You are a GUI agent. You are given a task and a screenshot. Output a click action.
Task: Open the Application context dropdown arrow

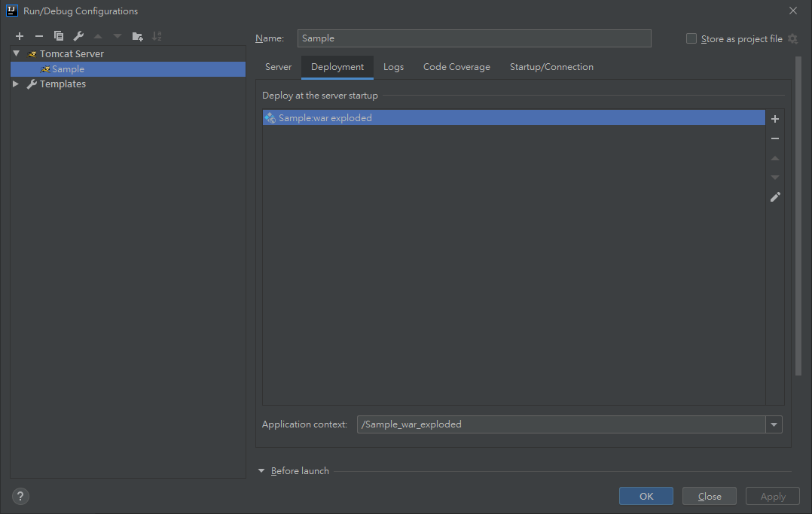point(774,424)
